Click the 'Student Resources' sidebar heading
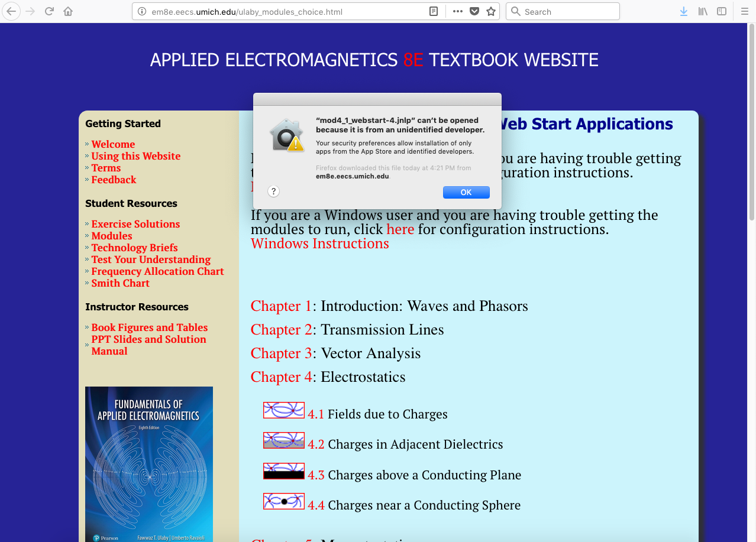Image resolution: width=756 pixels, height=542 pixels. click(131, 203)
